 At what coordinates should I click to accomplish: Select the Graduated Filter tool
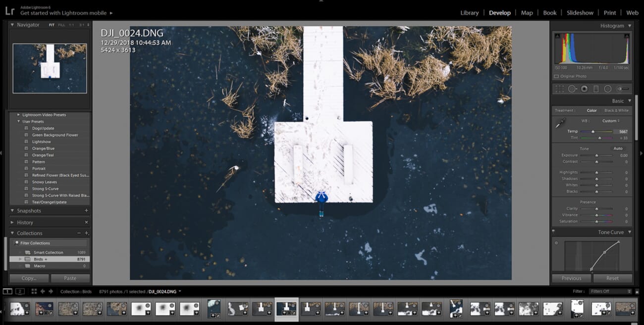595,89
